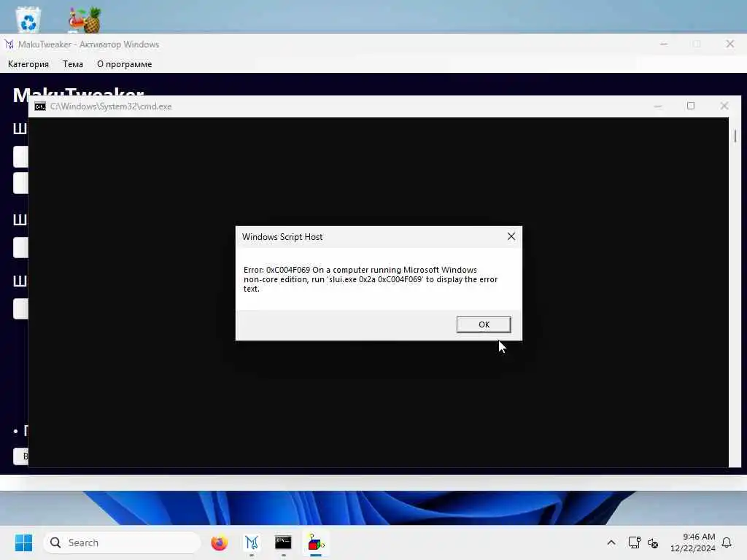Switch to cmd.exe taskbar icon
The height and width of the screenshot is (560, 747).
[284, 542]
